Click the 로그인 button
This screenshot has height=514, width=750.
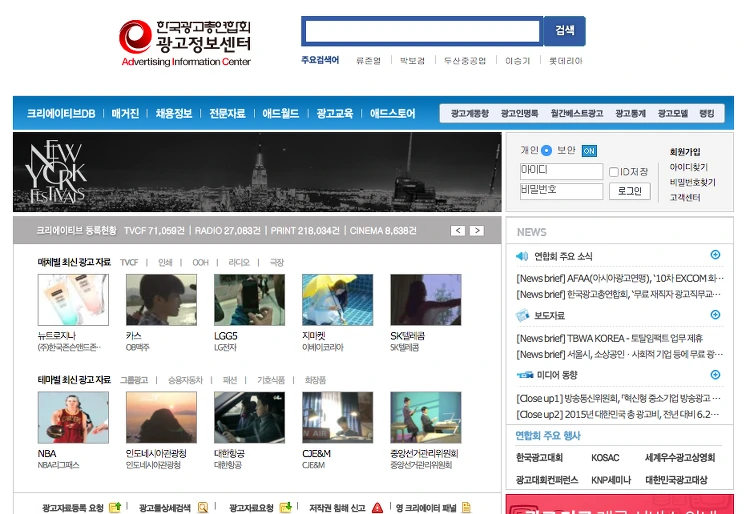click(629, 191)
